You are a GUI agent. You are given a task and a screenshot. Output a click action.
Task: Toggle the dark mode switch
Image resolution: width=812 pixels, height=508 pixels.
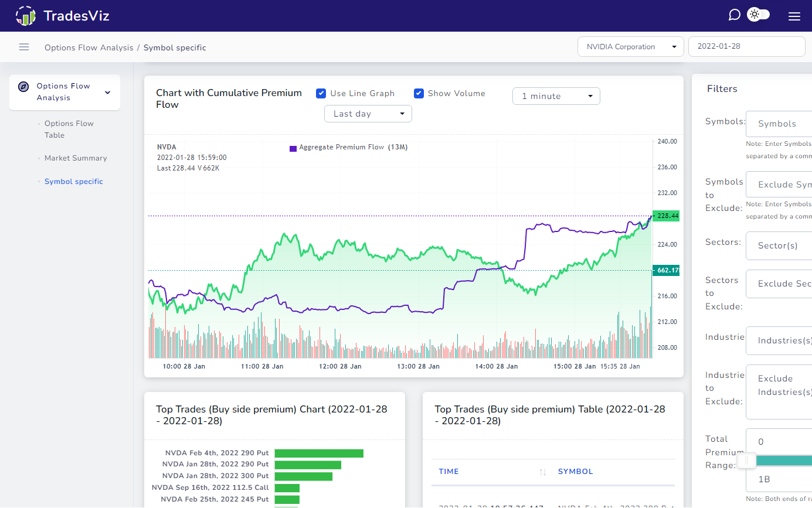757,14
